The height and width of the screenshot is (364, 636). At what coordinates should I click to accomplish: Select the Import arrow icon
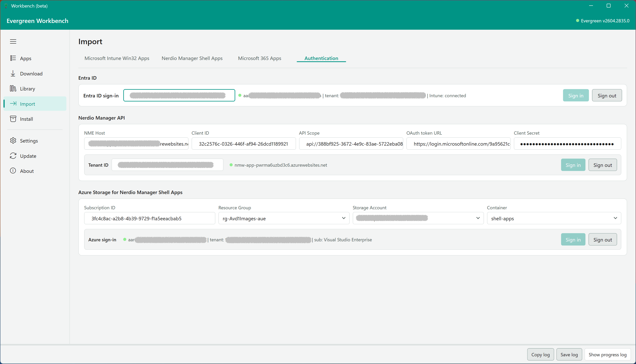[x=13, y=104]
